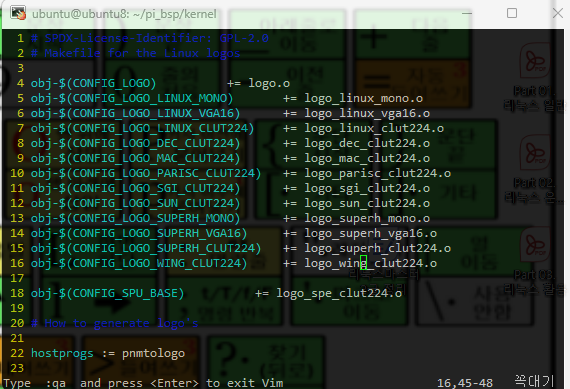The image size is (570, 389).
Task: Click logo_mac_clut224.o in the editor
Action: point(367,158)
